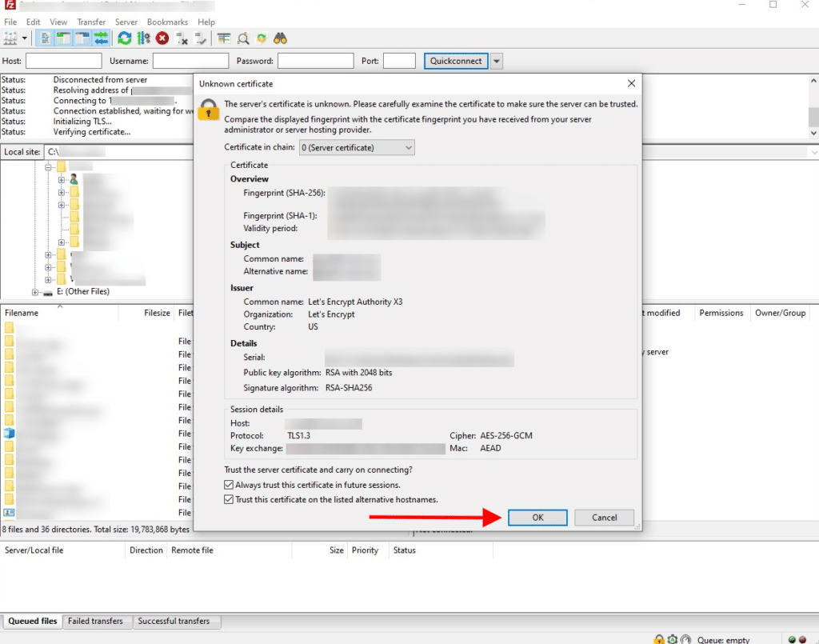Image resolution: width=819 pixels, height=644 pixels.
Task: Search for files with the binoculars icon
Action: pyautogui.click(x=278, y=38)
